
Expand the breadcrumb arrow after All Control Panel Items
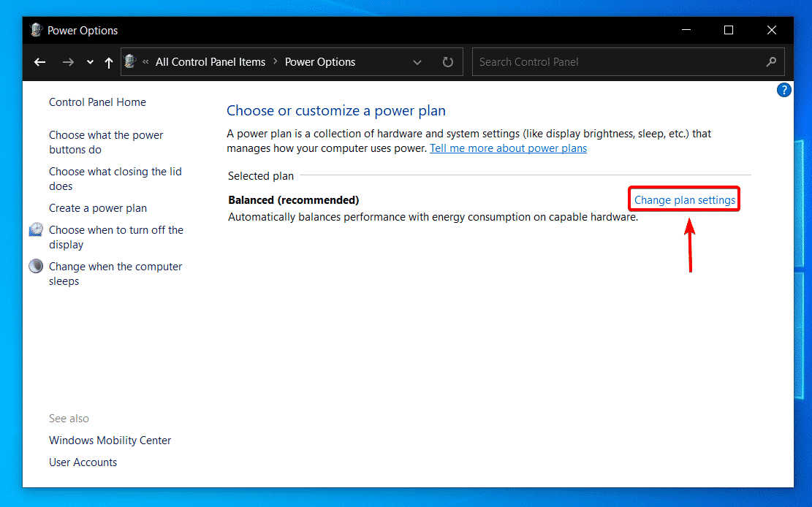point(275,61)
